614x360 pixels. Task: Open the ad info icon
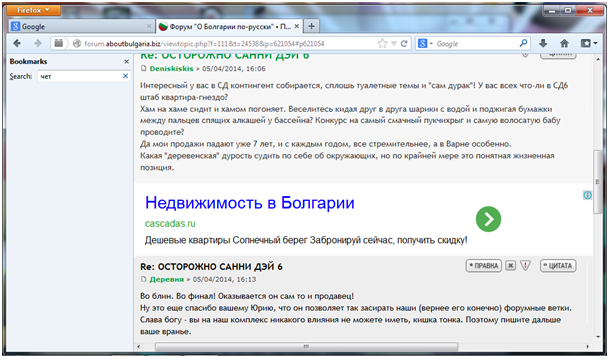(587, 195)
